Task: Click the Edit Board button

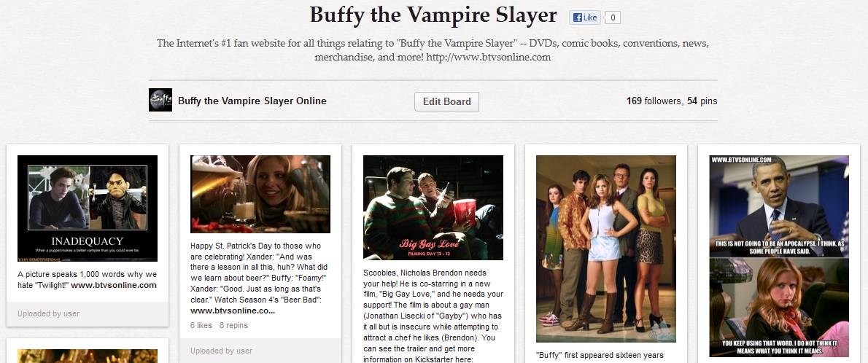Action: click(x=446, y=101)
